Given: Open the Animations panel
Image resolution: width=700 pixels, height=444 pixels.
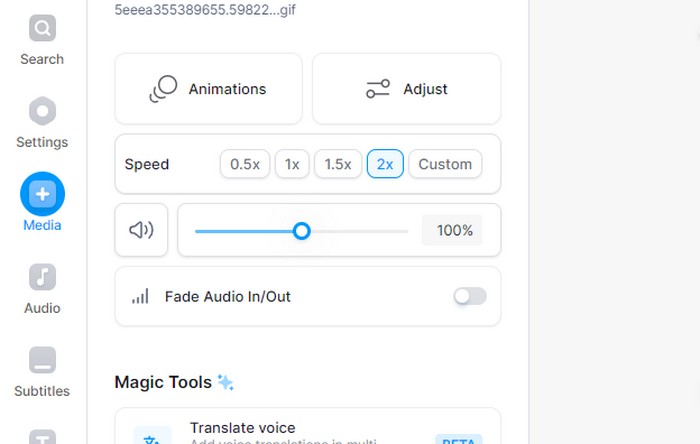Looking at the screenshot, I should point(208,89).
